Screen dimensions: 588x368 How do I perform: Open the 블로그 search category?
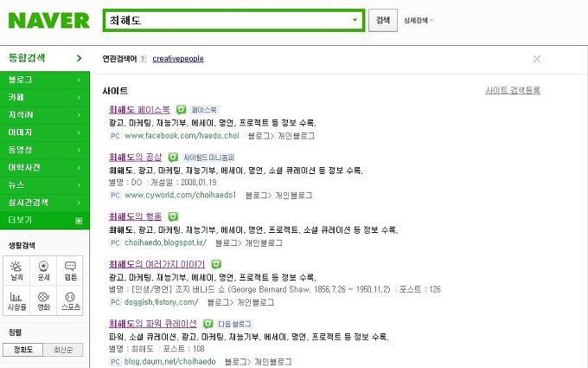coord(45,80)
